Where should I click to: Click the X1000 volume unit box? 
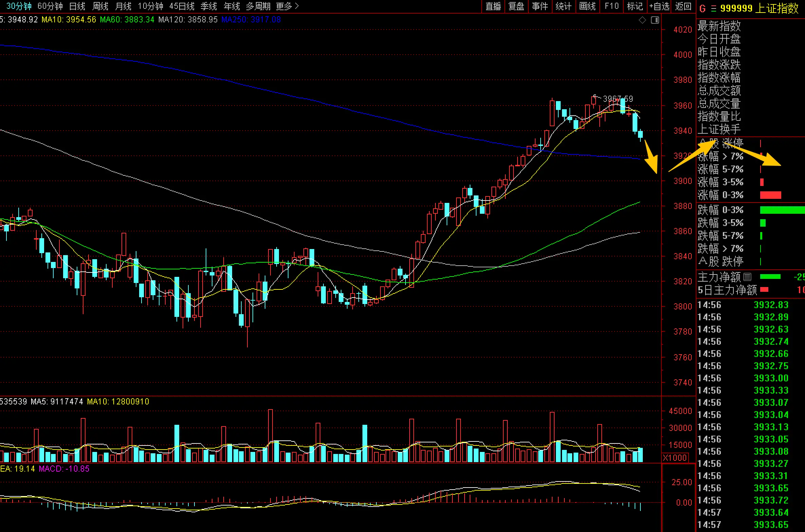point(675,457)
